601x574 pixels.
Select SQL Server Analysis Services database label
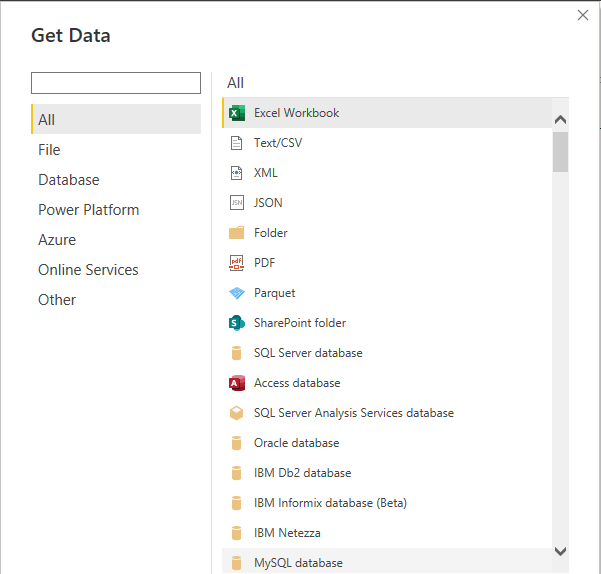pyautogui.click(x=354, y=413)
